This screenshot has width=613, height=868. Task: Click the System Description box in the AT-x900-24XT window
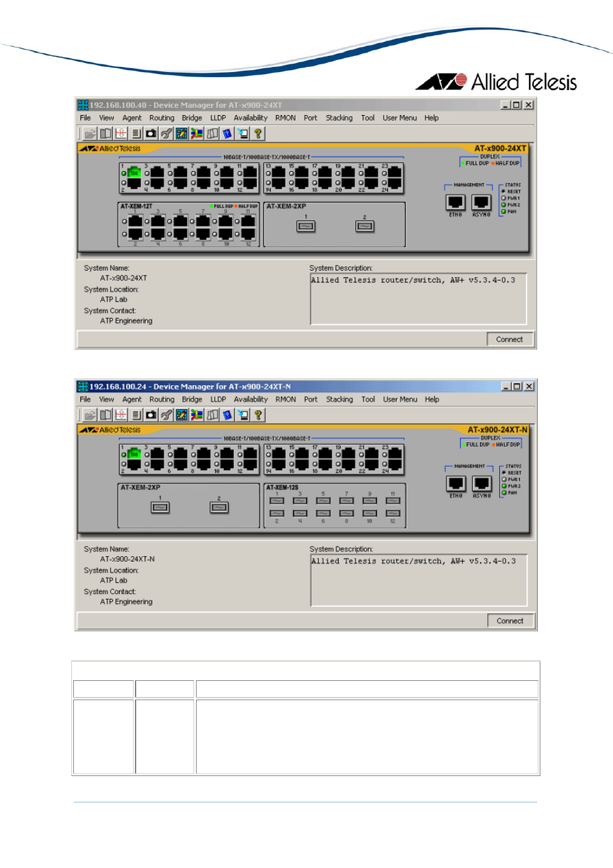pos(418,300)
